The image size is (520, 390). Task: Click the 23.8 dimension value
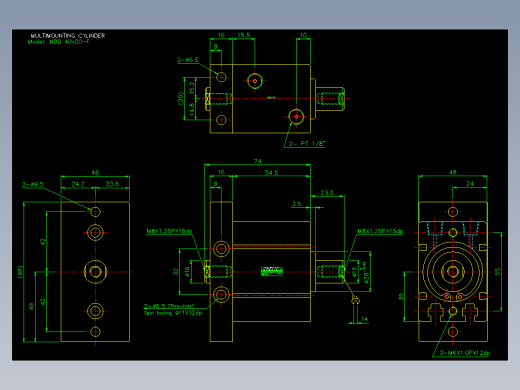click(113, 184)
